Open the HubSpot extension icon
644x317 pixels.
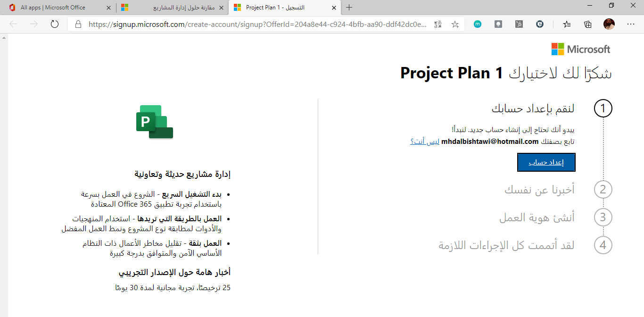click(x=519, y=24)
